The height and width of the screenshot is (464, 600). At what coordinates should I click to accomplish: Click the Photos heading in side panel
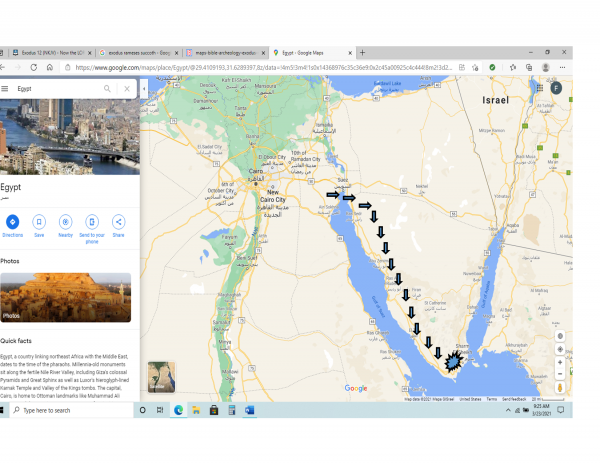[10, 261]
